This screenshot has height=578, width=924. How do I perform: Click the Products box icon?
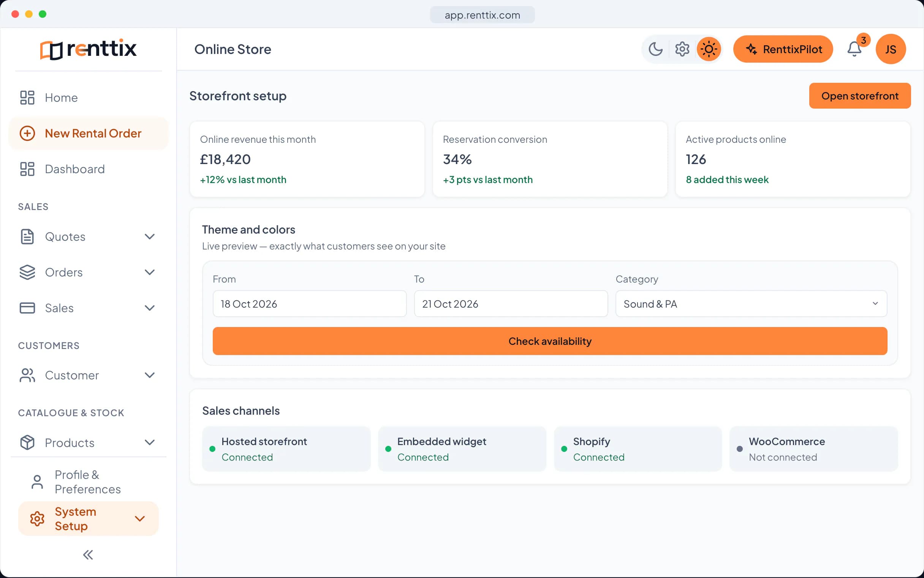27,443
